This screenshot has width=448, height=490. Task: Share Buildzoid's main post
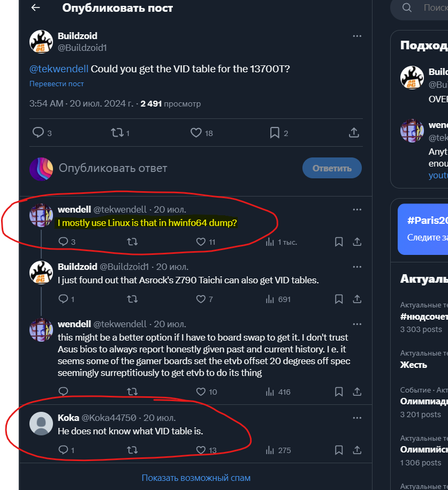click(x=354, y=132)
